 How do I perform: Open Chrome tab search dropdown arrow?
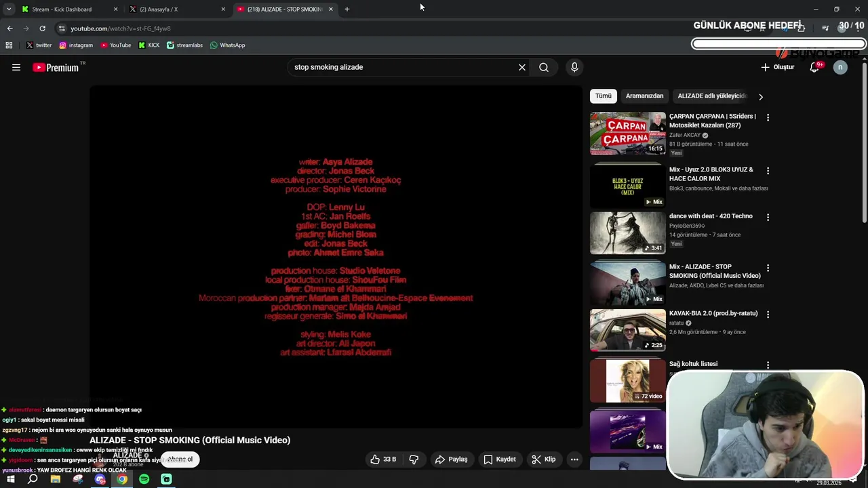9,9
